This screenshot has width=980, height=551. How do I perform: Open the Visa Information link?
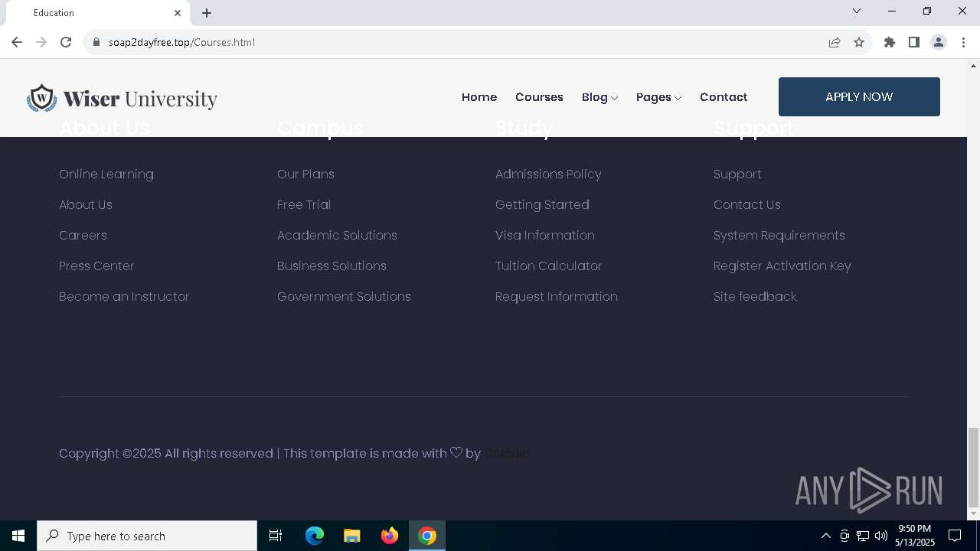pos(545,236)
